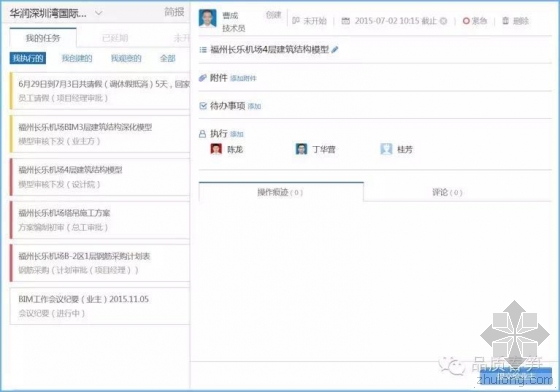Switch to the 我的任务 tab
Screen dimensions: 560x392
pyautogui.click(x=43, y=38)
